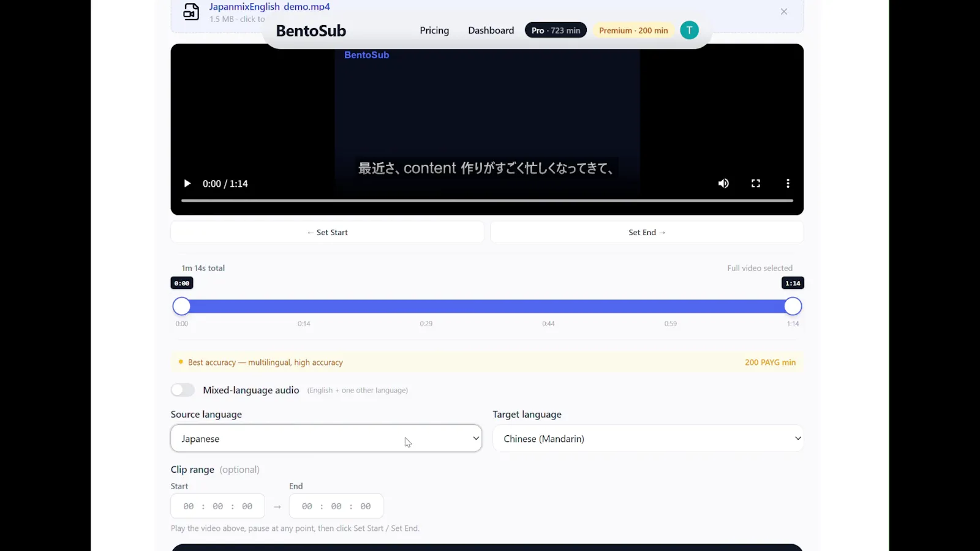Click the 0:00 start time badge
980x551 pixels.
(182, 283)
